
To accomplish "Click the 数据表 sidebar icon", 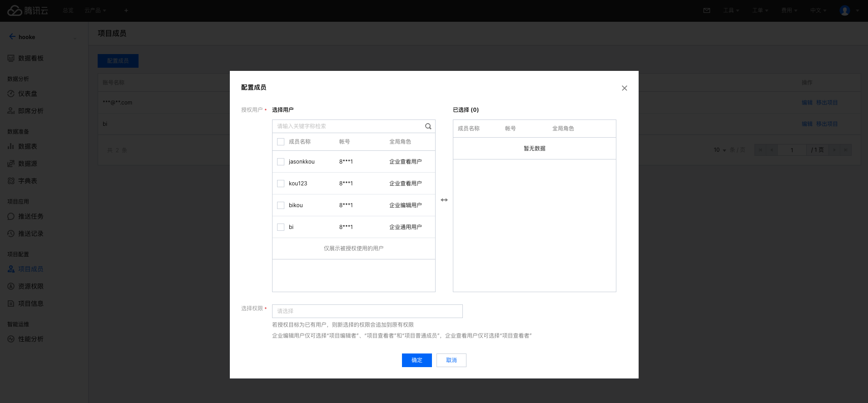I will pyautogui.click(x=11, y=146).
